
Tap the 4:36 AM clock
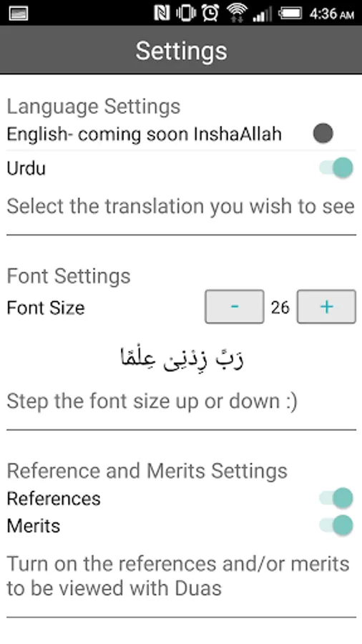pyautogui.click(x=332, y=14)
